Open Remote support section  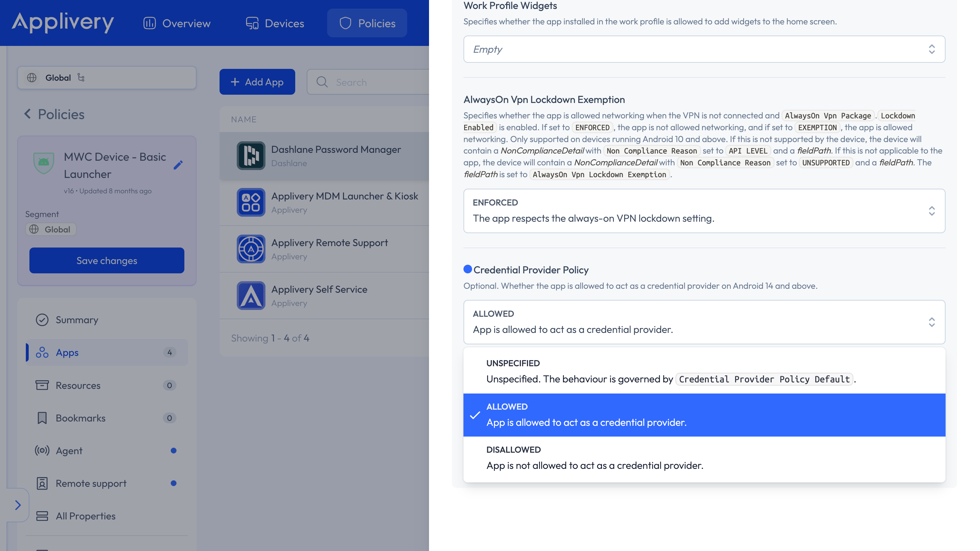pos(107,483)
